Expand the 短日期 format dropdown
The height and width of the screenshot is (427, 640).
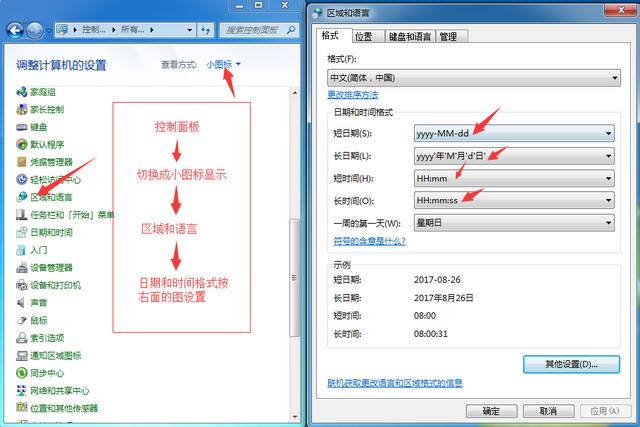(514, 133)
